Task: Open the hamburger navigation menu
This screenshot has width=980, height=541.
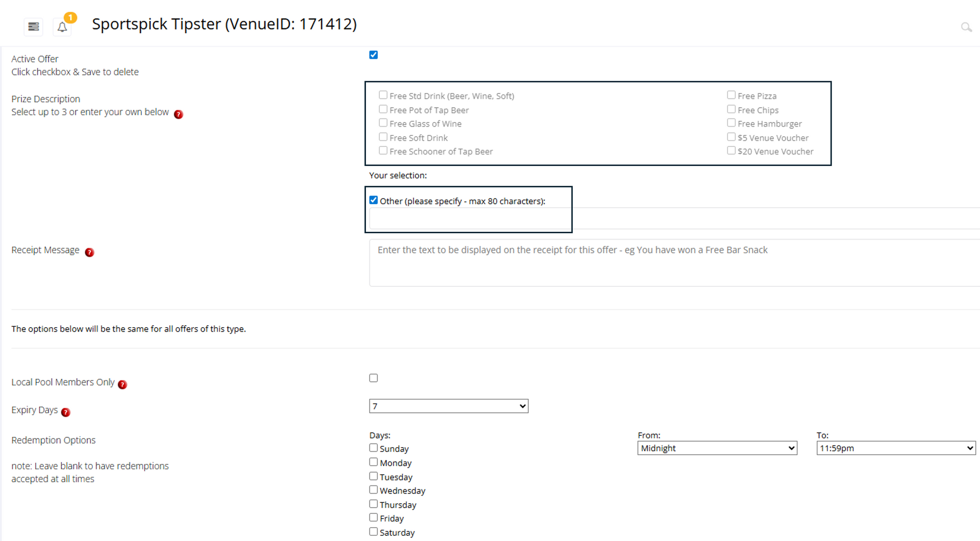Action: (34, 27)
